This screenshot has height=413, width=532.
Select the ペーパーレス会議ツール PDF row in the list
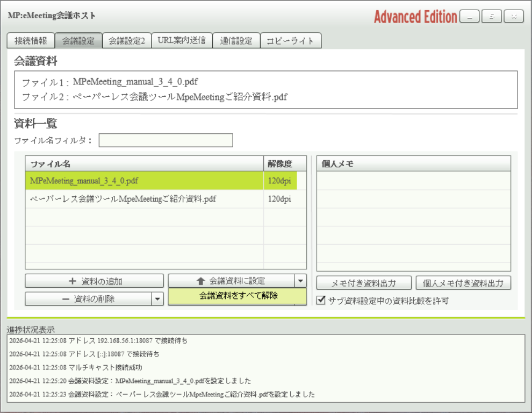coord(144,199)
